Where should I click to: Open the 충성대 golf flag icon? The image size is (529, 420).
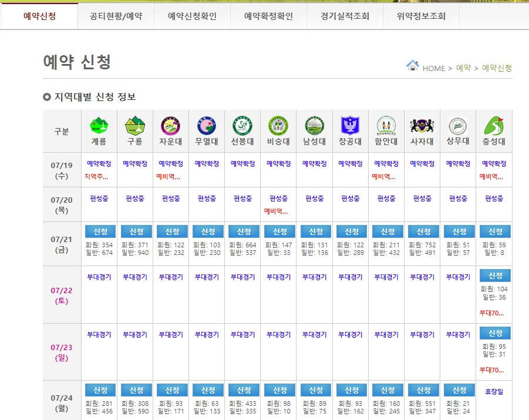[x=494, y=124]
